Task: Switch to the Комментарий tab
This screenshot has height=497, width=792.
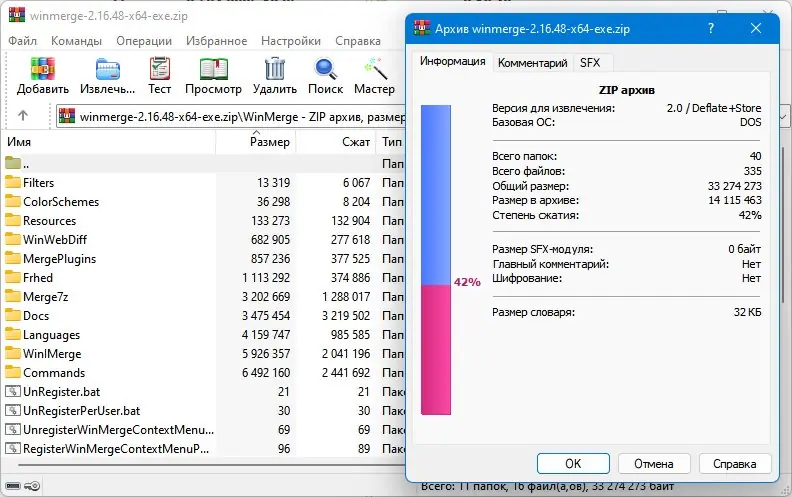Action: [x=533, y=63]
